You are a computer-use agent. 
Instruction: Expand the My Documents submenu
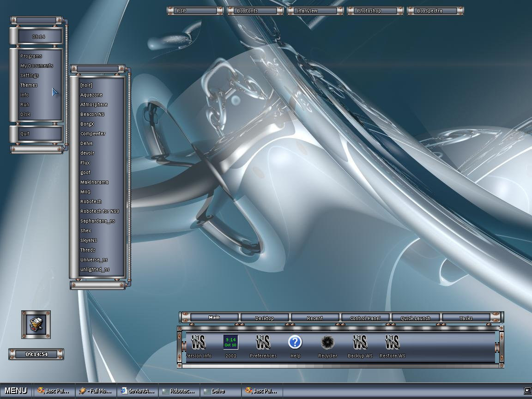coord(36,66)
